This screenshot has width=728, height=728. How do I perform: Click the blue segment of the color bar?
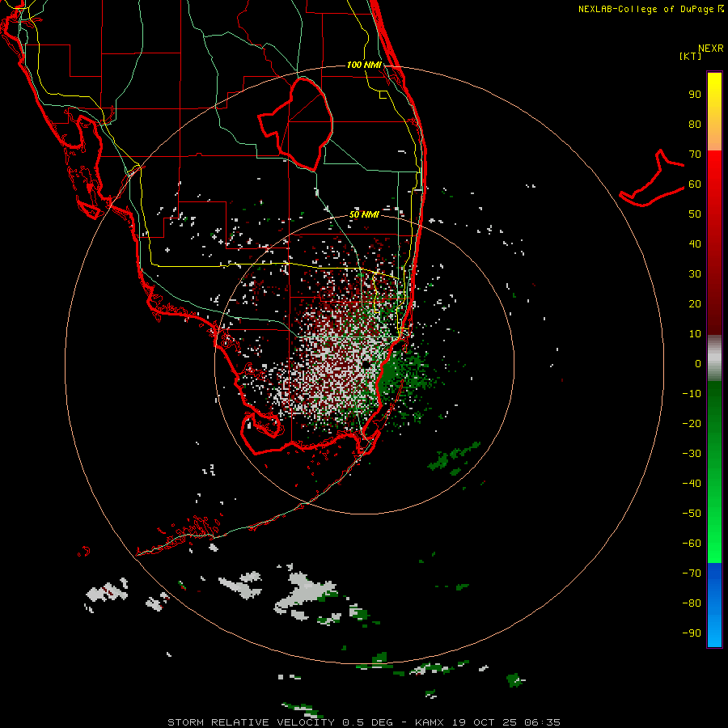pos(714,605)
